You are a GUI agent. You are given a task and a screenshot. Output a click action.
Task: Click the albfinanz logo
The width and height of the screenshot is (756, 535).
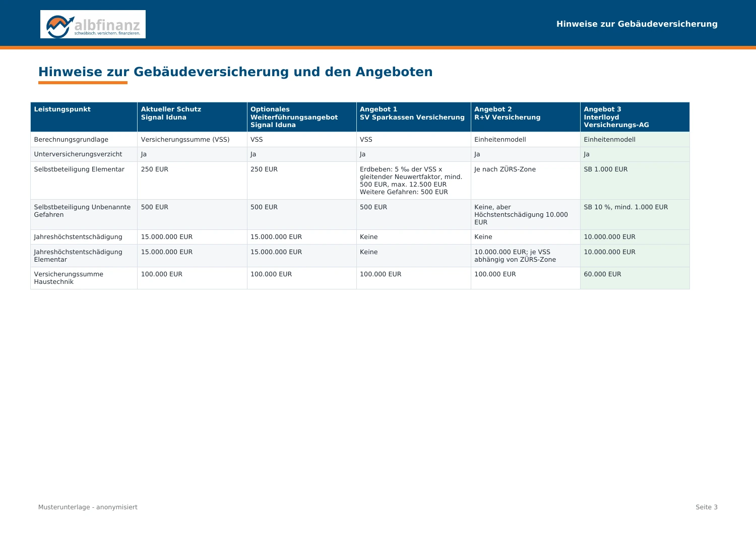tap(93, 24)
